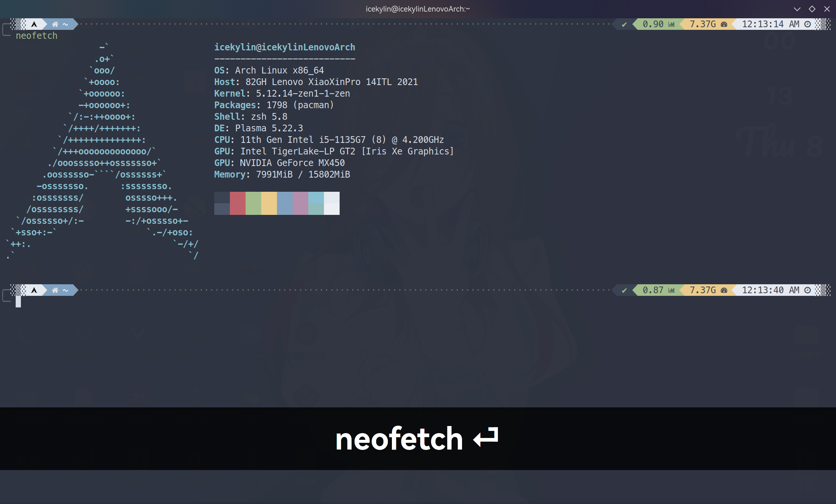The image size is (836, 504).
Task: Collapse the terminal via the chevron-down titlebar control
Action: 797,9
